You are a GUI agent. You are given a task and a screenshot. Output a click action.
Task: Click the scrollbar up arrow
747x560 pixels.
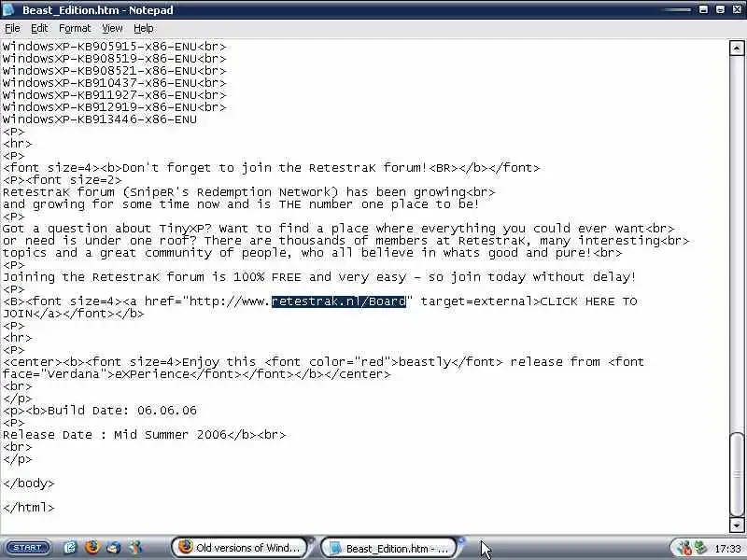(x=737, y=49)
